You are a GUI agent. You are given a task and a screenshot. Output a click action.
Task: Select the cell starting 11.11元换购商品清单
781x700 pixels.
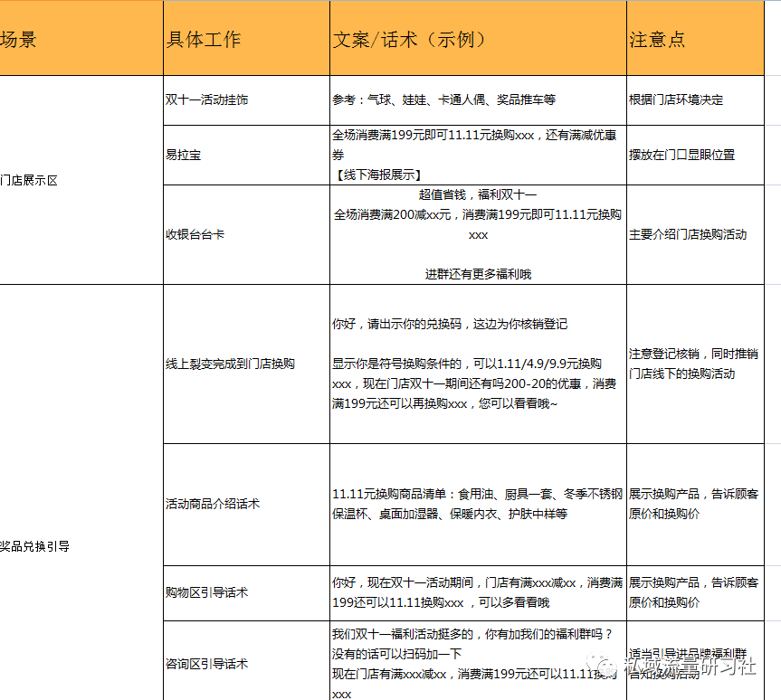(478, 505)
